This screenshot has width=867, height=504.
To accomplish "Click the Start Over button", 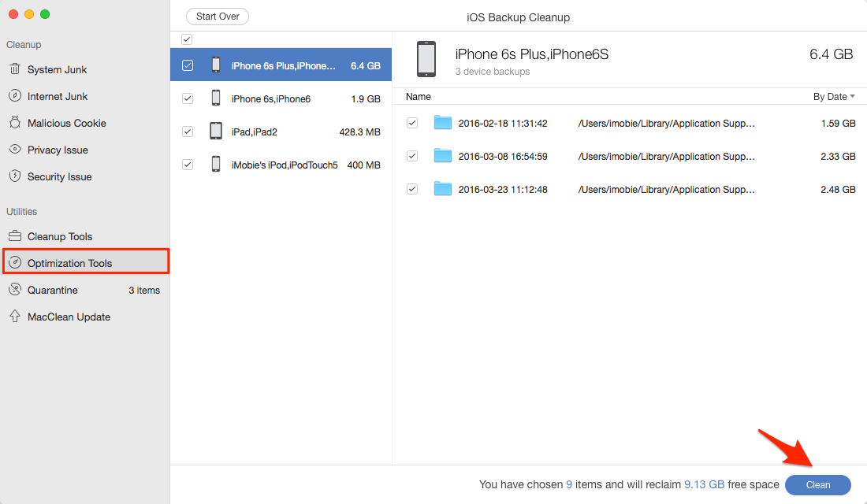I will click(218, 17).
